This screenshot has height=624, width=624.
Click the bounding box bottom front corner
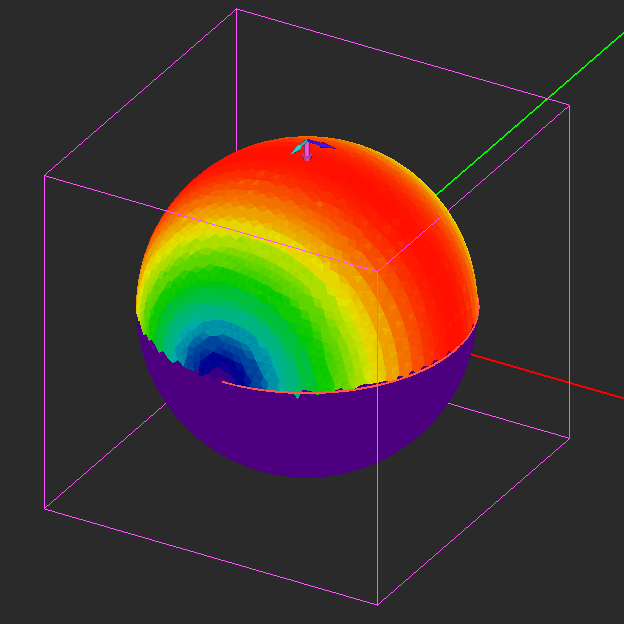click(377, 605)
